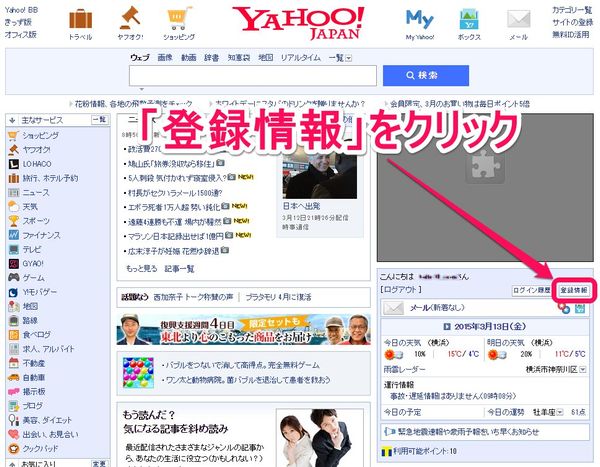Click the 天気 sidebar icon

(x=13, y=207)
